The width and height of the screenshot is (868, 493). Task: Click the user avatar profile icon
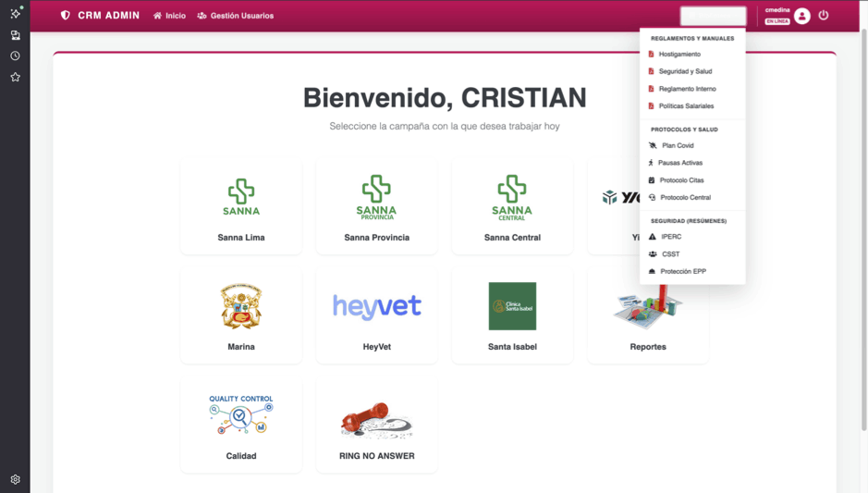point(802,16)
